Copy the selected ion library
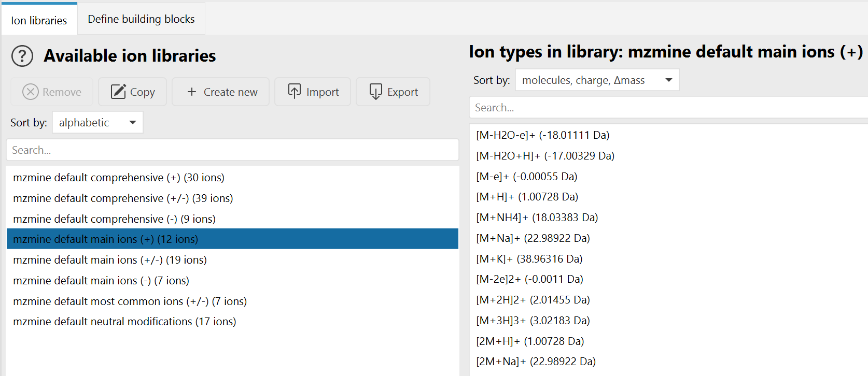The width and height of the screenshot is (868, 376). pos(133,92)
